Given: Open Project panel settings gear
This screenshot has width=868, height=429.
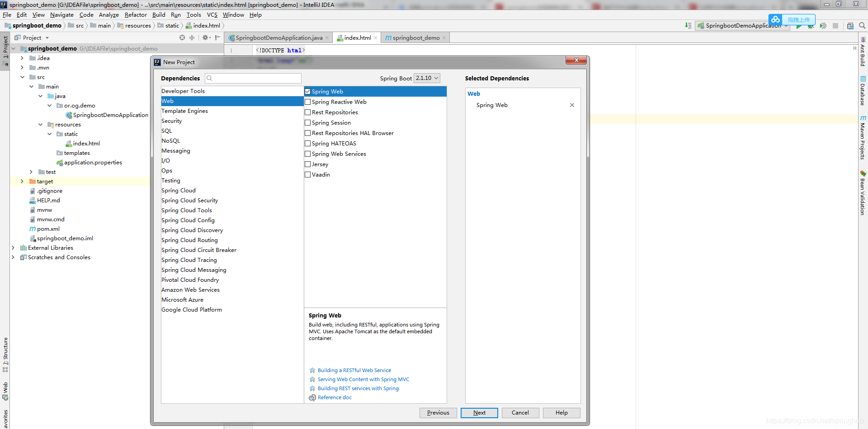Looking at the screenshot, I should (206, 37).
